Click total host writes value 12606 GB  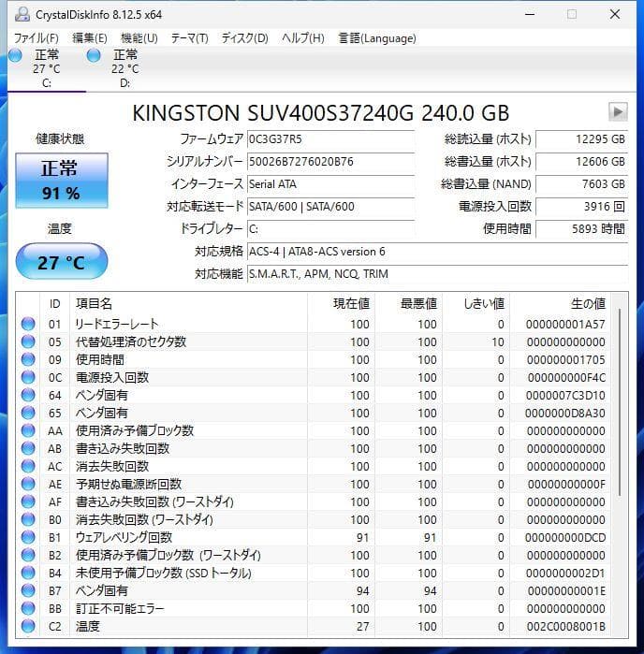click(582, 162)
